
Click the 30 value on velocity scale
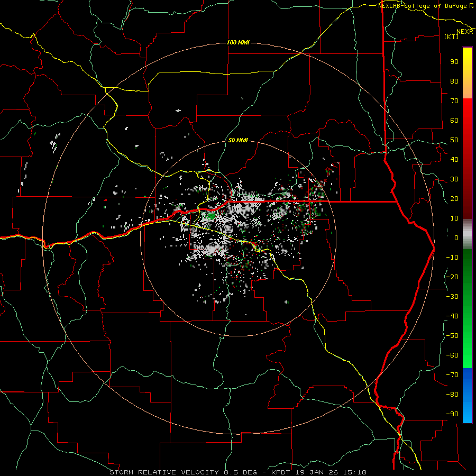[x=454, y=179]
